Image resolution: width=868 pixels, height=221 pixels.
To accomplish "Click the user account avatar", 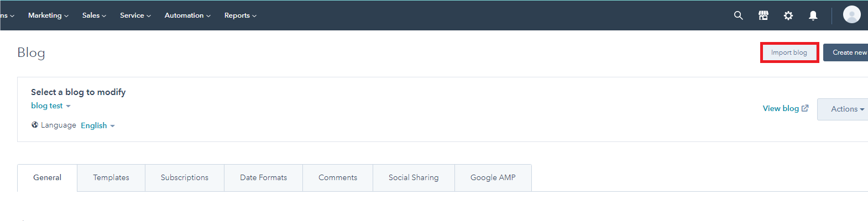I will (851, 14).
